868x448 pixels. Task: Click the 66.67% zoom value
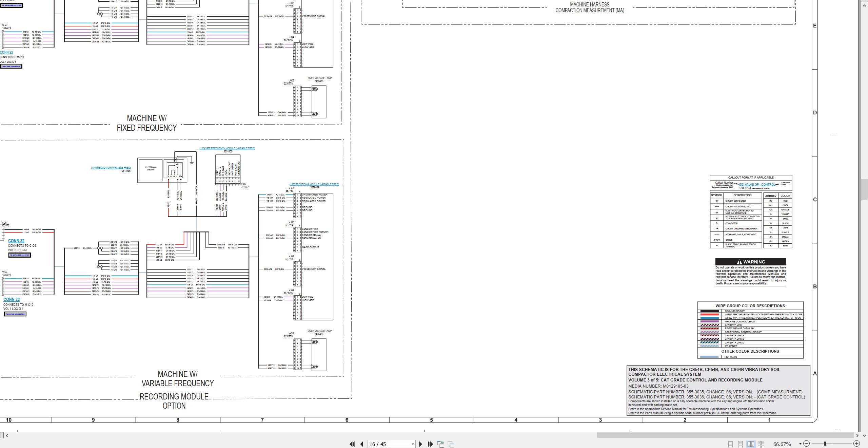[782, 444]
